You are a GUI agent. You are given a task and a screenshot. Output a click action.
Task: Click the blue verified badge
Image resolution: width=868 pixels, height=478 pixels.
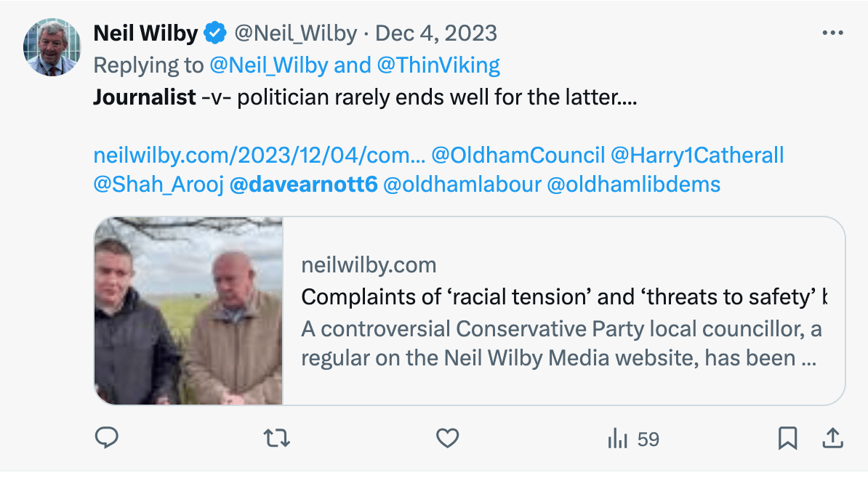[x=214, y=33]
